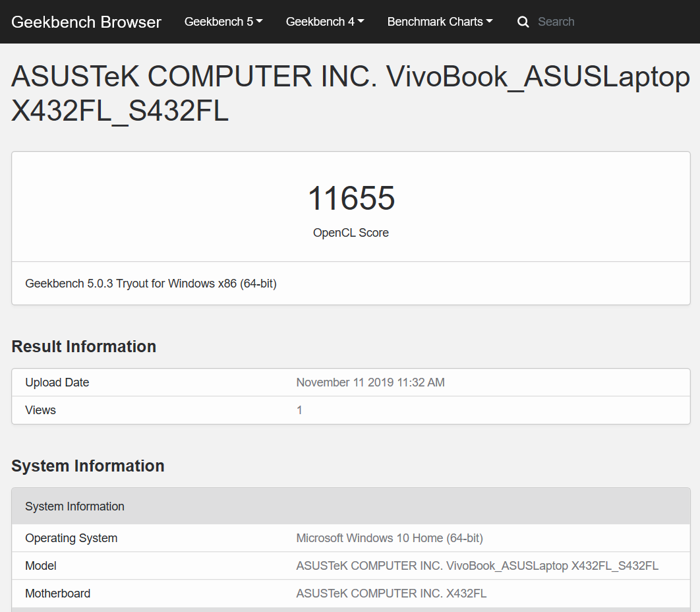Expand the Geekbench 4 dropdown menu

tap(325, 22)
